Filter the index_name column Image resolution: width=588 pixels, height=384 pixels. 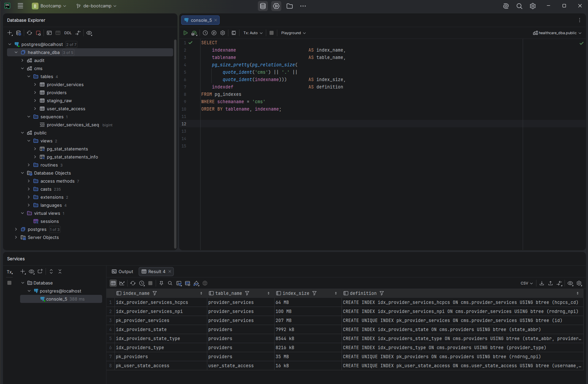155,293
